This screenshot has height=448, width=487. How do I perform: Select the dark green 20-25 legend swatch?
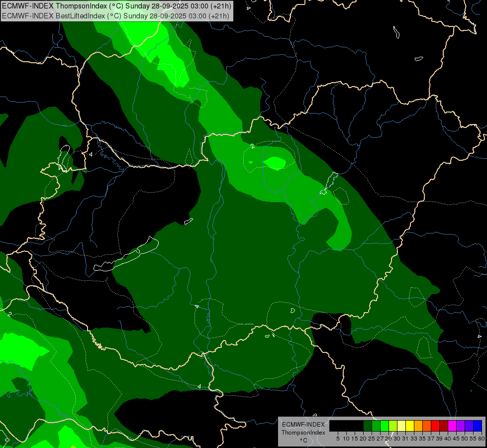(368, 426)
